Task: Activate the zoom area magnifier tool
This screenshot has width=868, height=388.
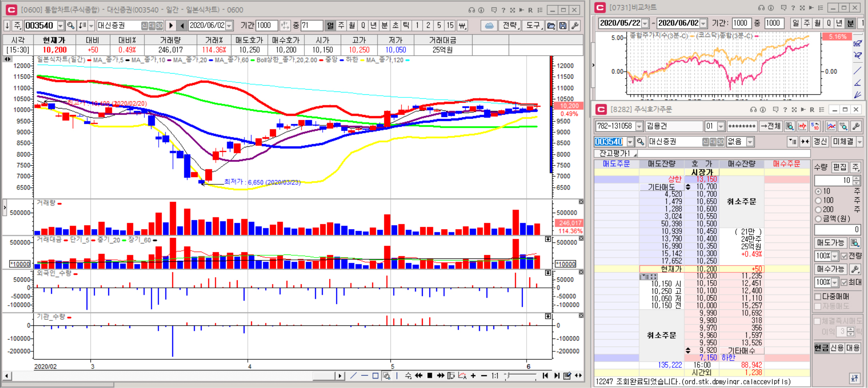Action: click(x=386, y=376)
